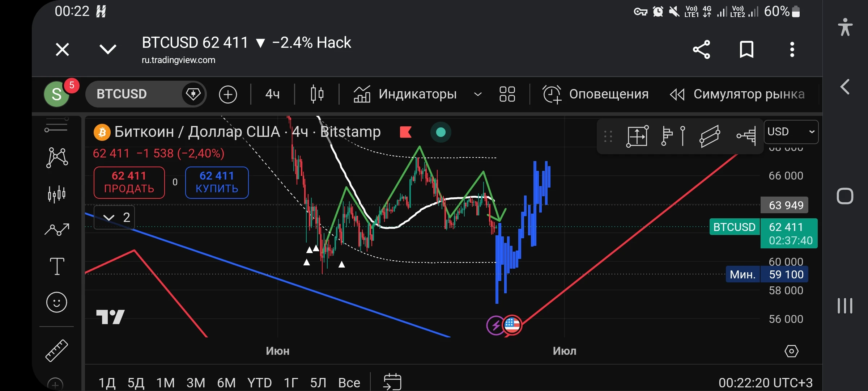Start the Симулятор рынка replay mode

tap(737, 94)
